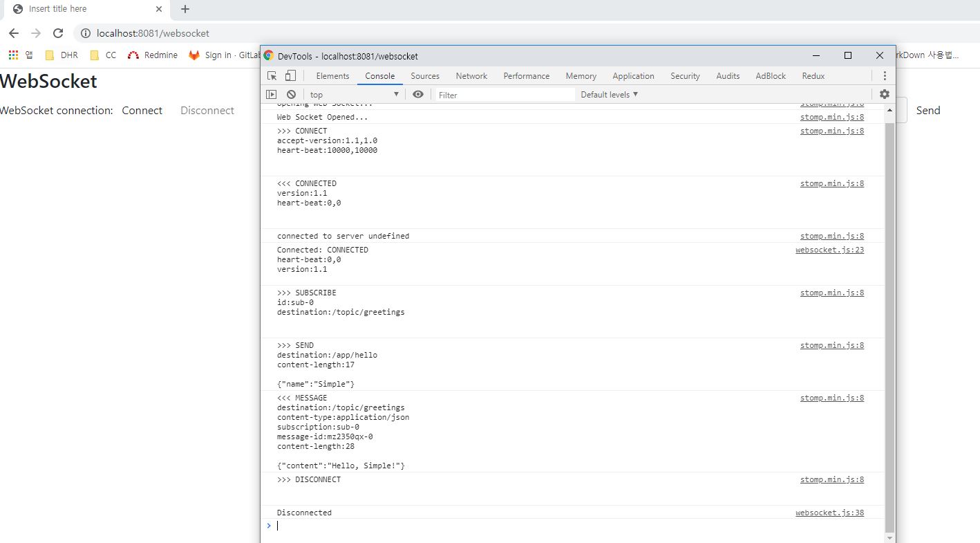This screenshot has height=543, width=980.
Task: Click the eye live expression icon
Action: [418, 94]
